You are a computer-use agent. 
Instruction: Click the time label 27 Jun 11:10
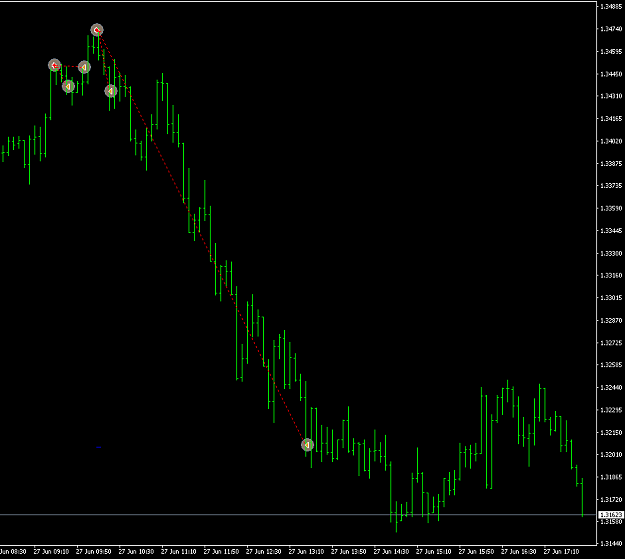tap(179, 552)
